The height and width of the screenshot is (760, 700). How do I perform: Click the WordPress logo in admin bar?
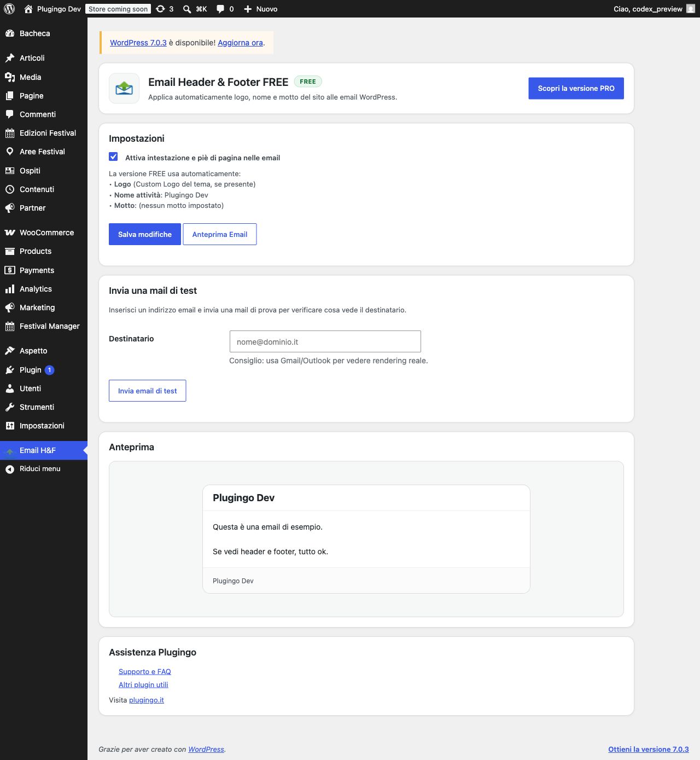[9, 9]
